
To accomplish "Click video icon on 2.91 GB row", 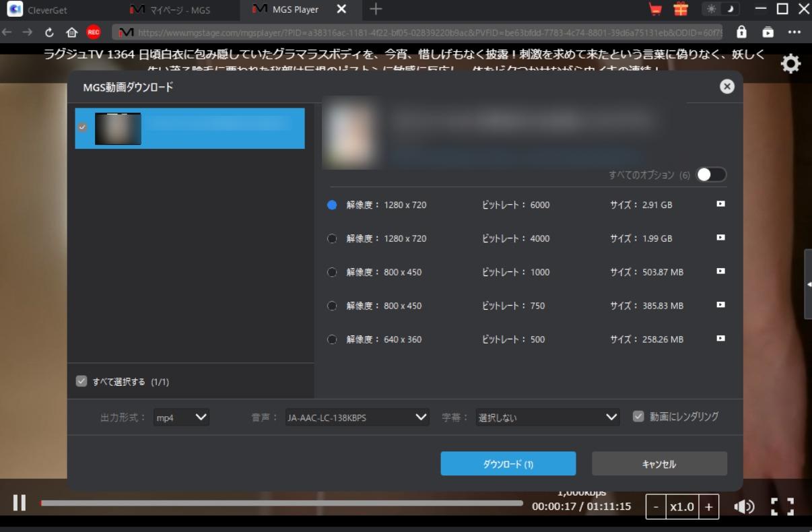I will point(720,203).
